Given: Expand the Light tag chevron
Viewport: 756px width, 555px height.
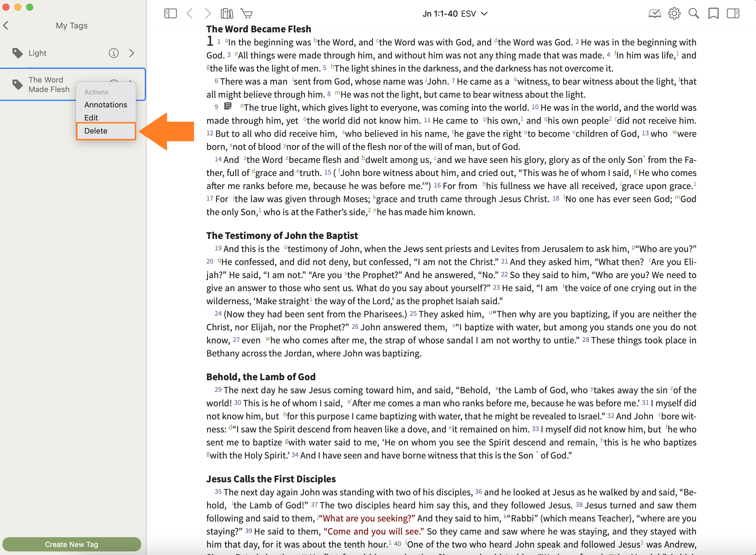Looking at the screenshot, I should (132, 53).
